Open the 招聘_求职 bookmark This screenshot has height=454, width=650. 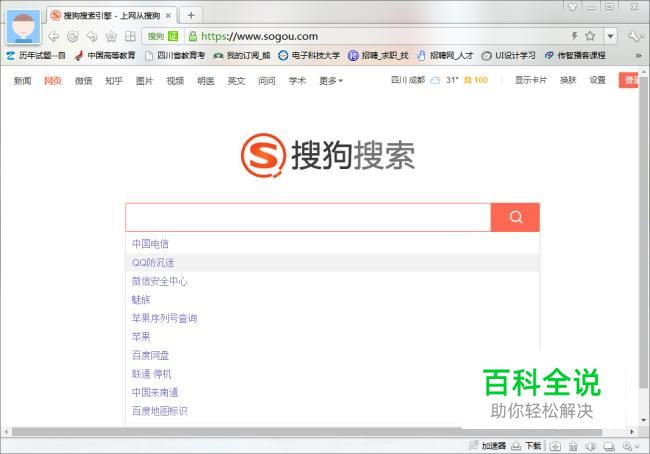pyautogui.click(x=378, y=55)
